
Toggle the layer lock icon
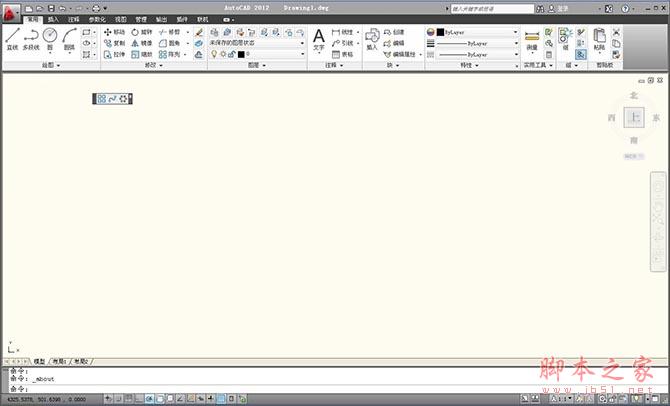[x=231, y=54]
